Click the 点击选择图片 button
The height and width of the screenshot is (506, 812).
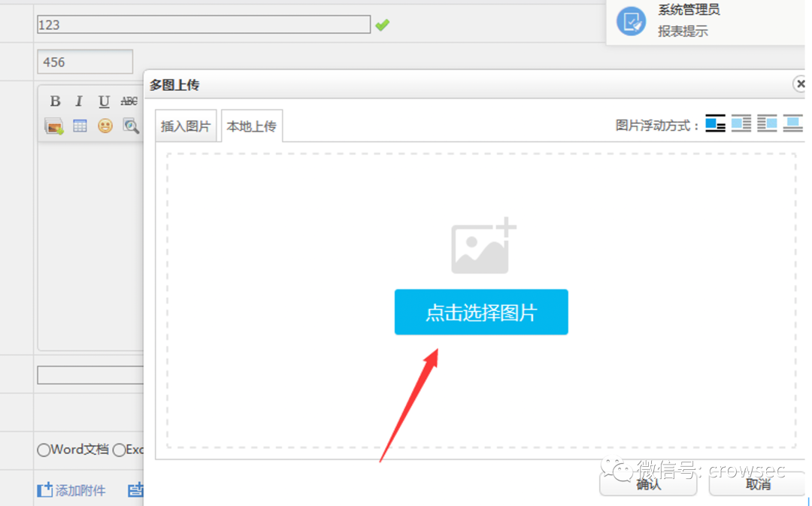[481, 312]
